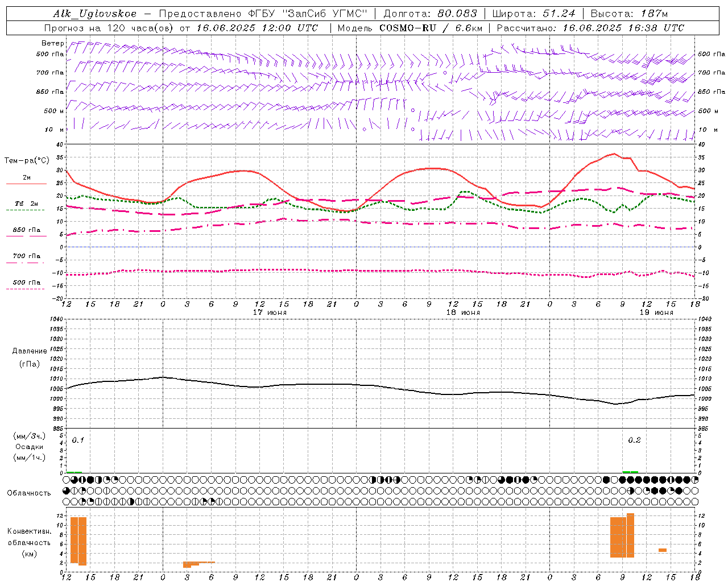Select the 'Модель COSMO-RU / 6.6км' label

[410, 28]
